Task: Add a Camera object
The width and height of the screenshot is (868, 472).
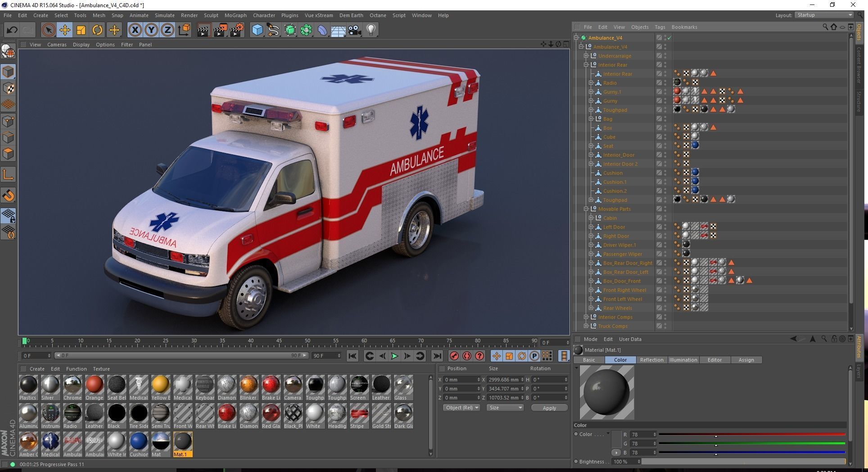Action: (x=355, y=30)
